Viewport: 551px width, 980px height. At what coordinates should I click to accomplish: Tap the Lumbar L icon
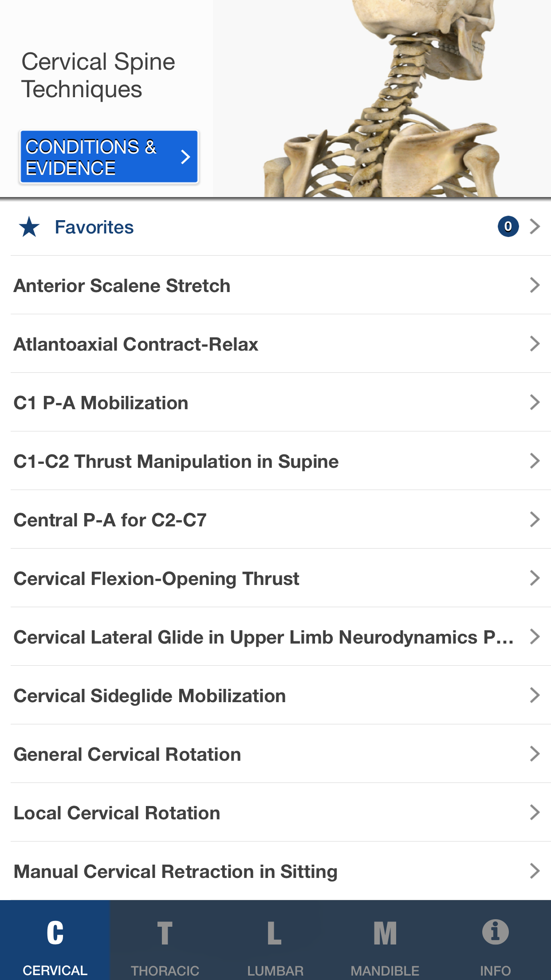275,933
